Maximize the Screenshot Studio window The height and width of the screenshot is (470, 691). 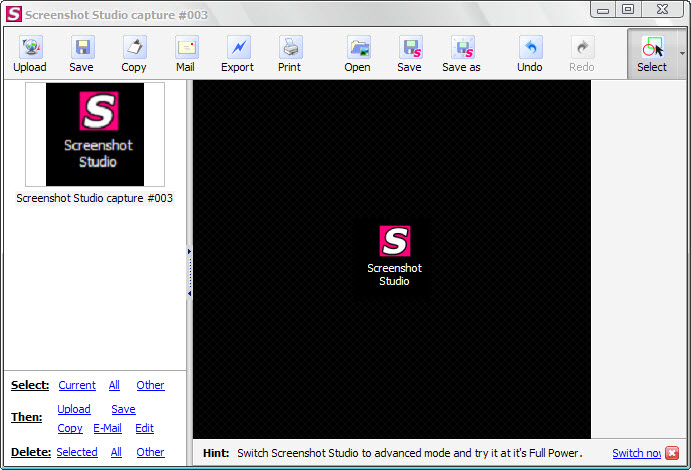pyautogui.click(x=628, y=9)
